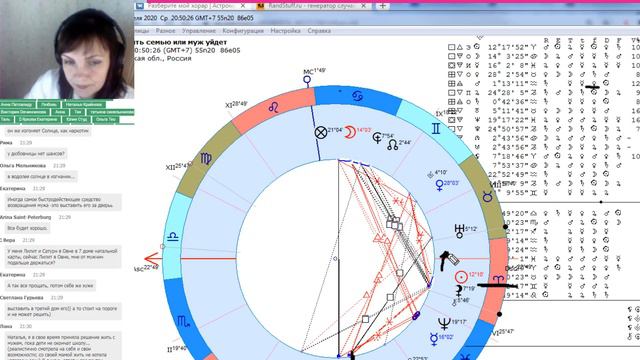Select table row 24°28' 5" for Jupiter
Screen dimensions: 640x360
543,93
